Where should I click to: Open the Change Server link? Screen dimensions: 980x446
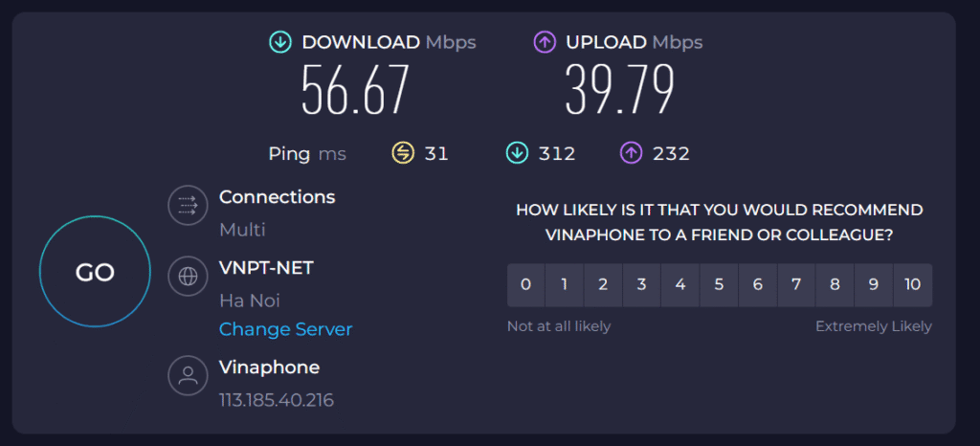(x=285, y=329)
